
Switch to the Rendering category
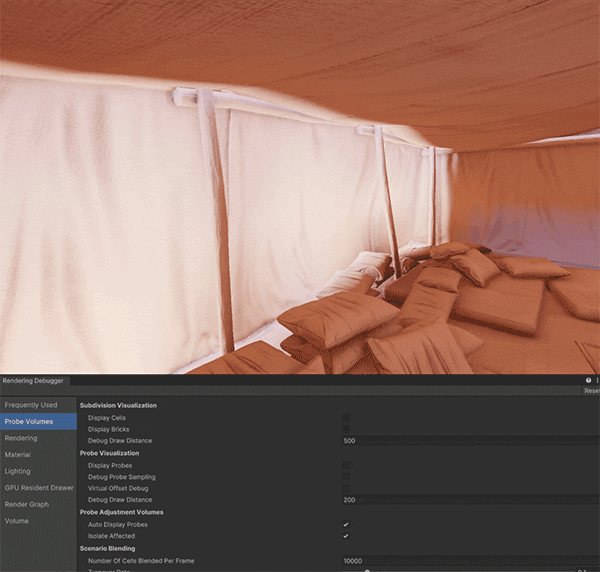tap(21, 438)
